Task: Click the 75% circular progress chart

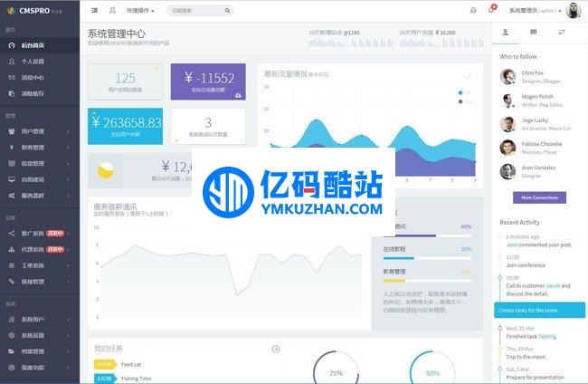Action: 336,368
